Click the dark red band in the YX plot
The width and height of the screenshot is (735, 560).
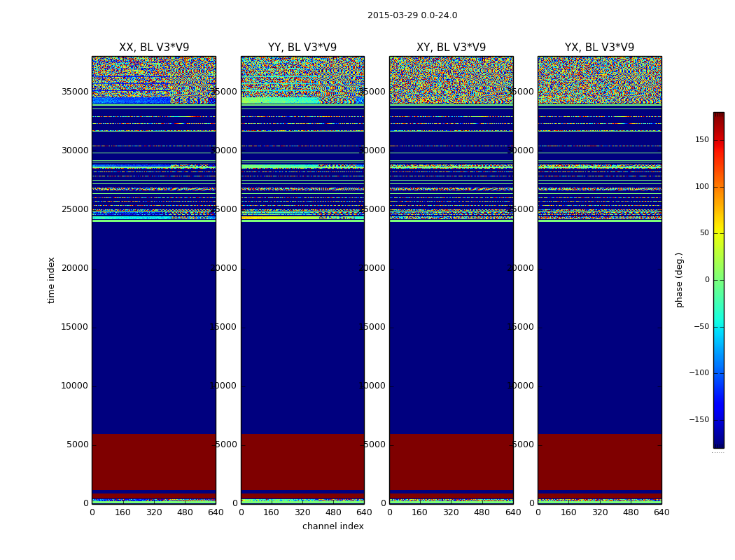pos(599,461)
